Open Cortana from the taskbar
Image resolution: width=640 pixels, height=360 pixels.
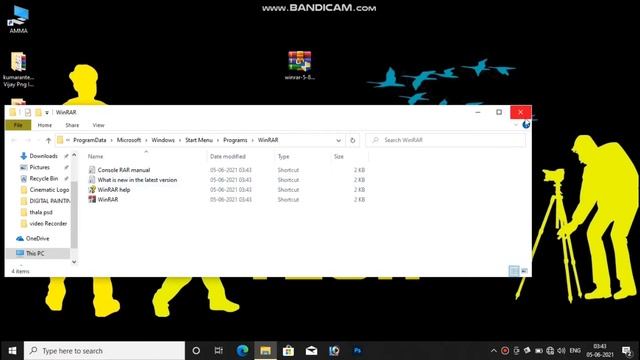pyautogui.click(x=196, y=351)
